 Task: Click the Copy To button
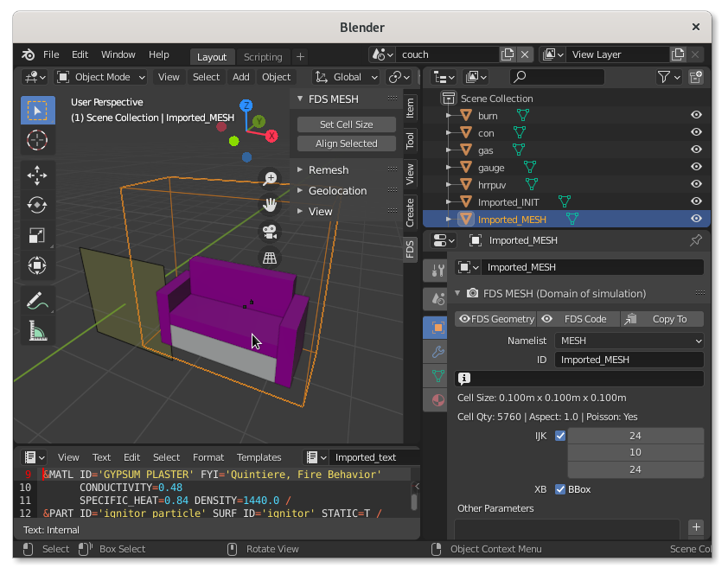[x=662, y=319]
